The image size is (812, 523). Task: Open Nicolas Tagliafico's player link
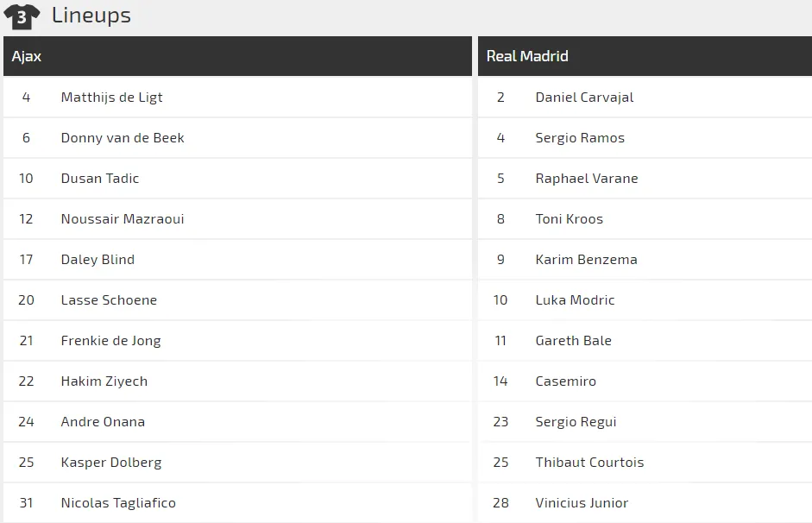pyautogui.click(x=118, y=503)
